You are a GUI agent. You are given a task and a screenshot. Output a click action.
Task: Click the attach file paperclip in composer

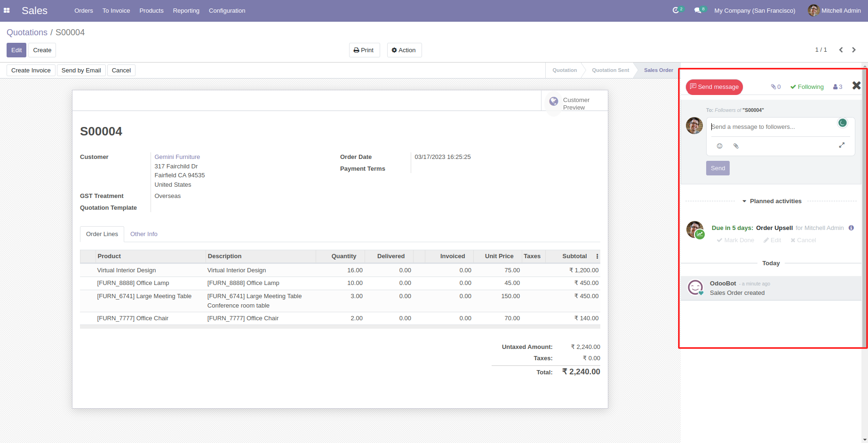click(x=736, y=146)
